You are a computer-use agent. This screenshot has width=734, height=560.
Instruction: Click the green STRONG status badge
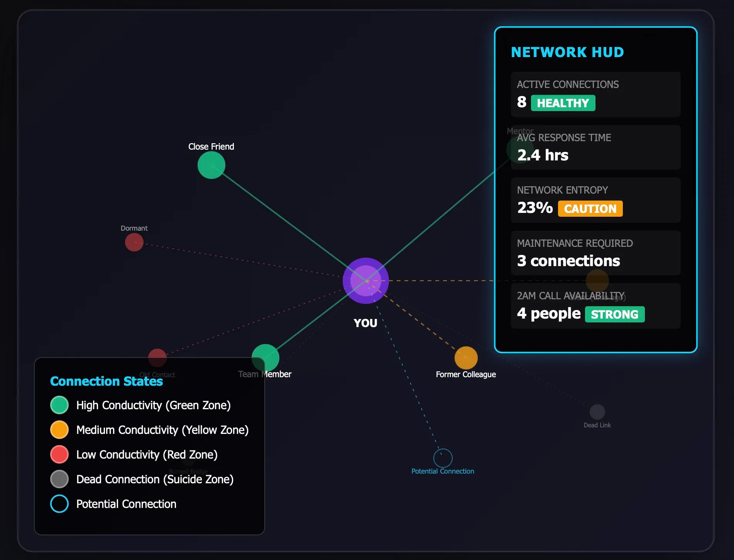[x=615, y=314]
